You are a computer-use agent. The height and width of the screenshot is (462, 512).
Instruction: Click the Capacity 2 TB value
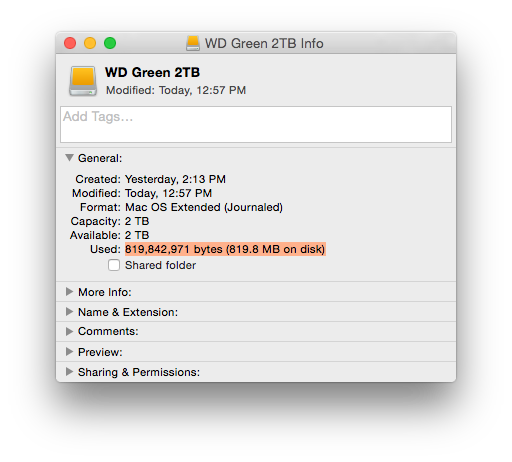click(x=137, y=221)
